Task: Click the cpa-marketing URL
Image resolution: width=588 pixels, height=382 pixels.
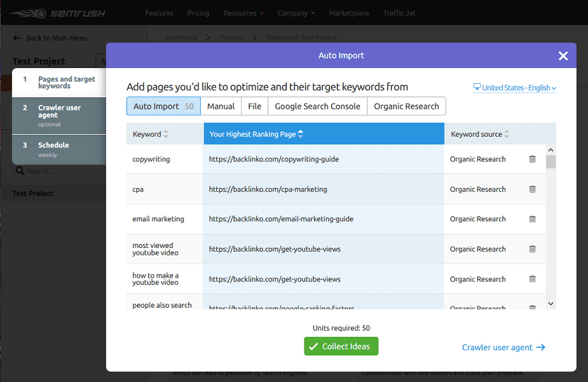Action: coord(268,189)
